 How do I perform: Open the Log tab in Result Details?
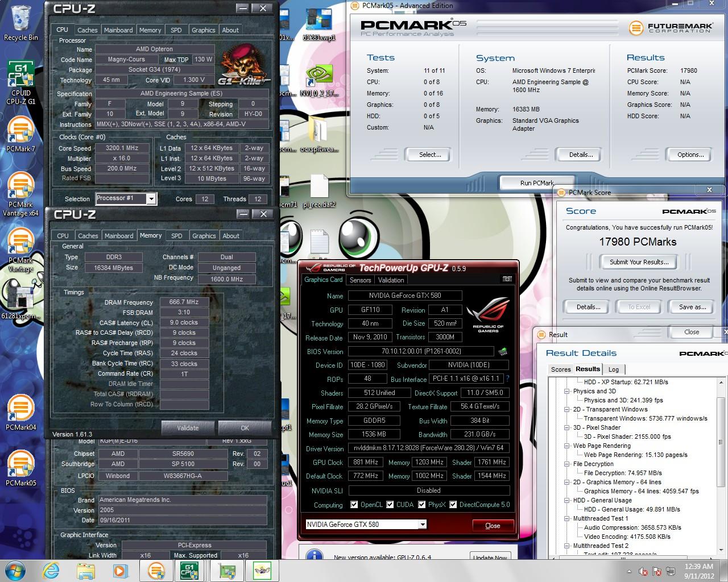click(614, 369)
